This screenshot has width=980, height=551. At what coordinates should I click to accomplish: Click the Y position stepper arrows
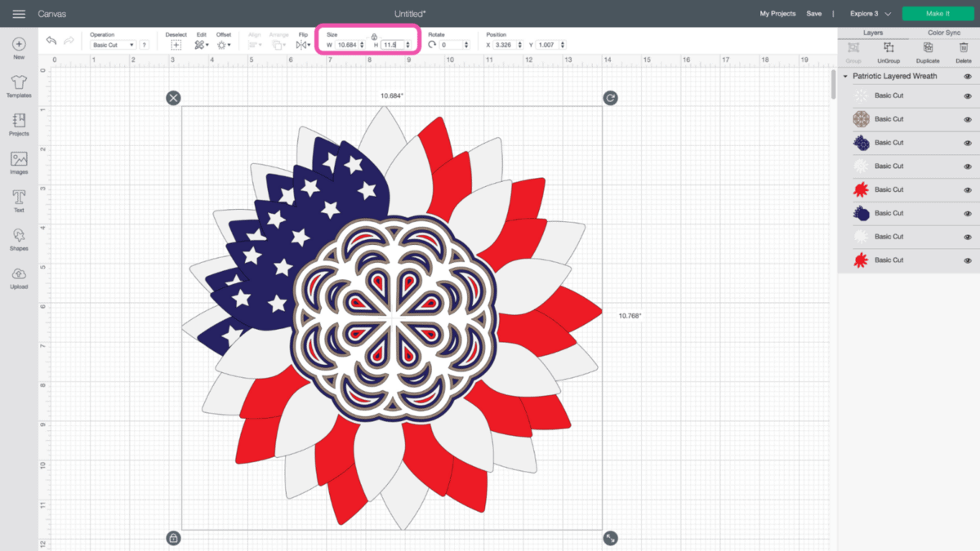563,45
